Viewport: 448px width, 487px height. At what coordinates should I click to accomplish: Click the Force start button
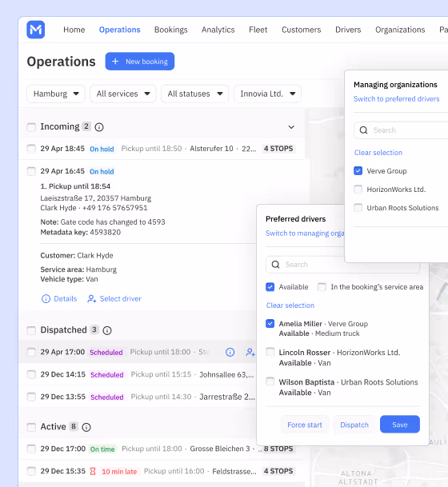305,425
